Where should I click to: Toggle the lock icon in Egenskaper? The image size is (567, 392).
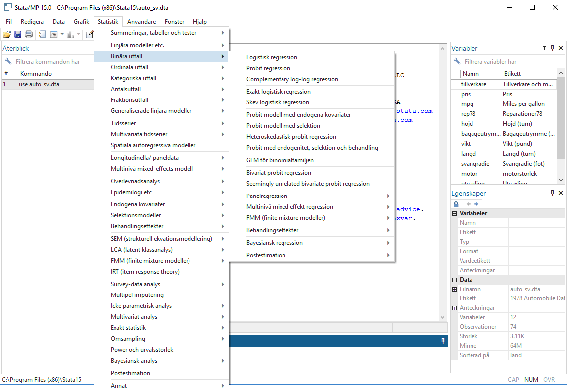[456, 204]
